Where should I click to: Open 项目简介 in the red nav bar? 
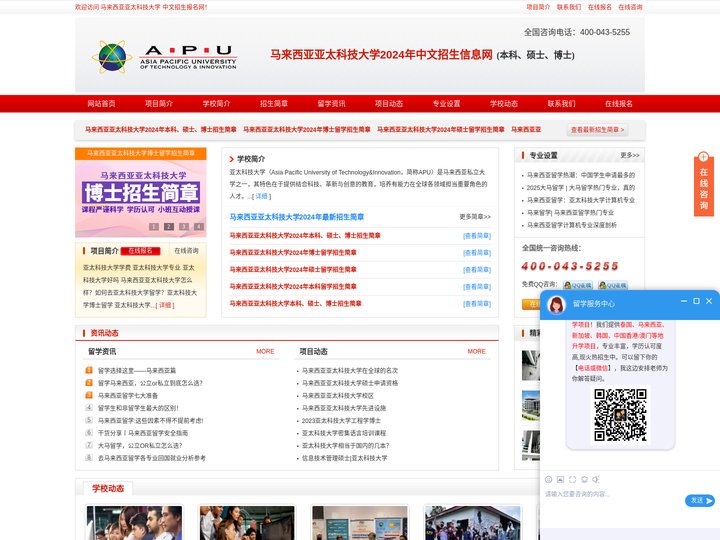tap(159, 104)
